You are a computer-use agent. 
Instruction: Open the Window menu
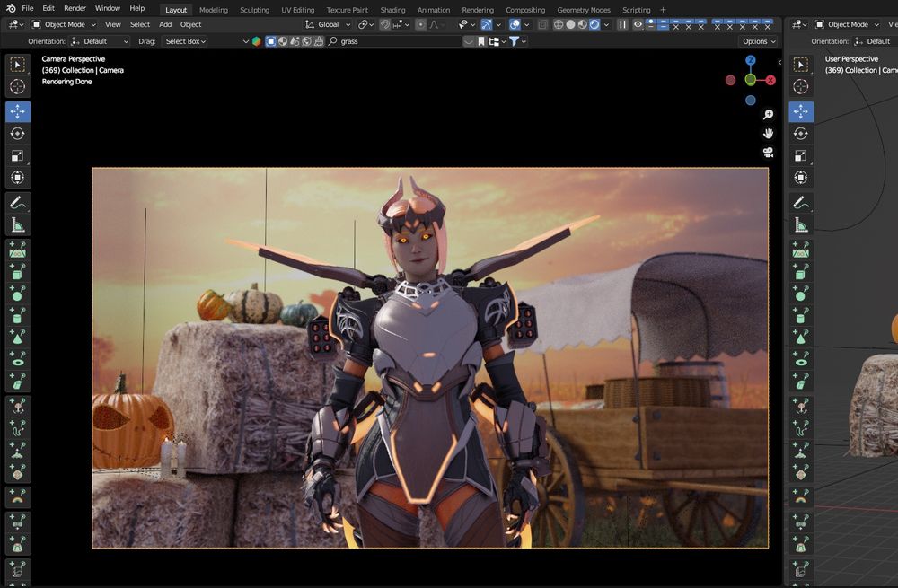107,9
